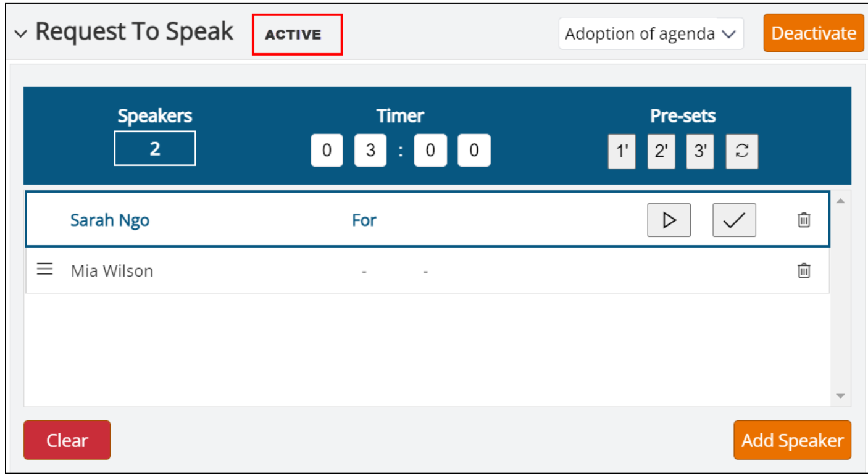
Task: Clear the speaker list
Action: pos(67,440)
